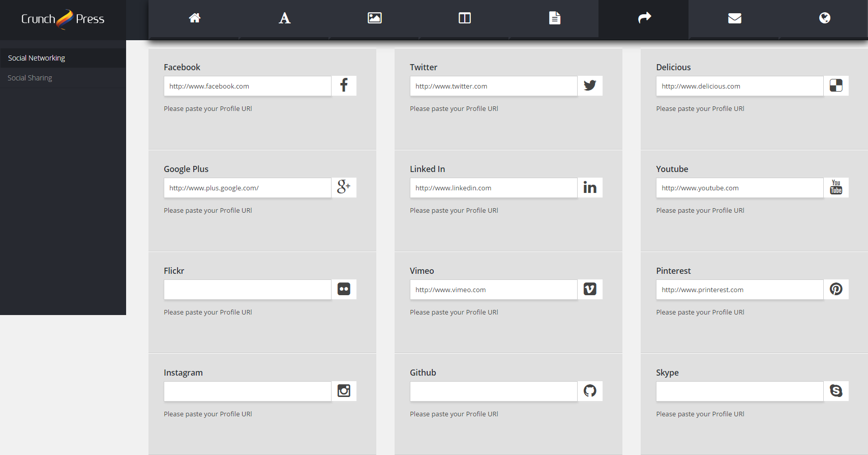Click the 'Twitter' heading label

pyautogui.click(x=424, y=67)
